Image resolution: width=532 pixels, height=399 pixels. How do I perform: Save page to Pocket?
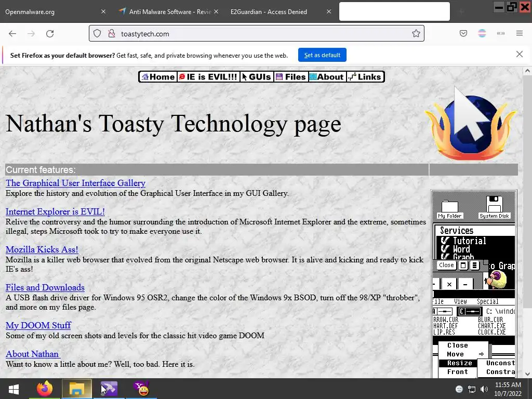463,33
